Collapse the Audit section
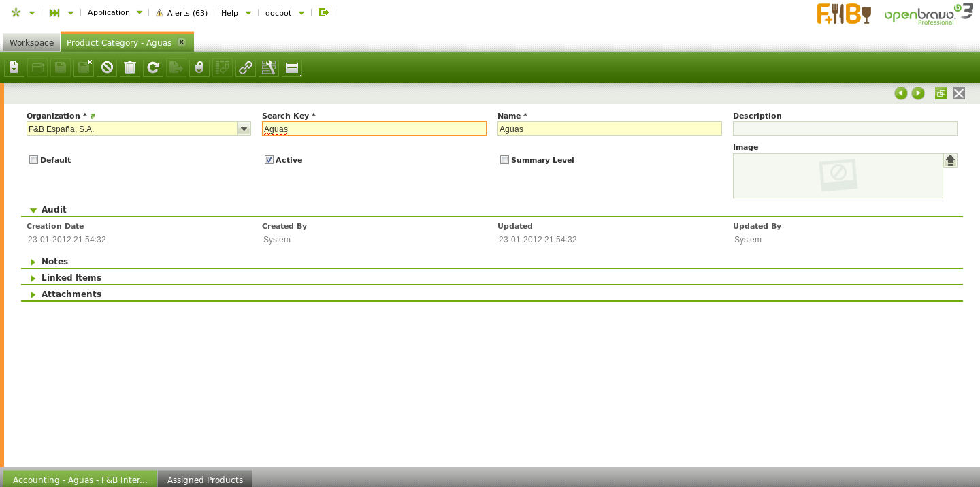 [x=54, y=210]
